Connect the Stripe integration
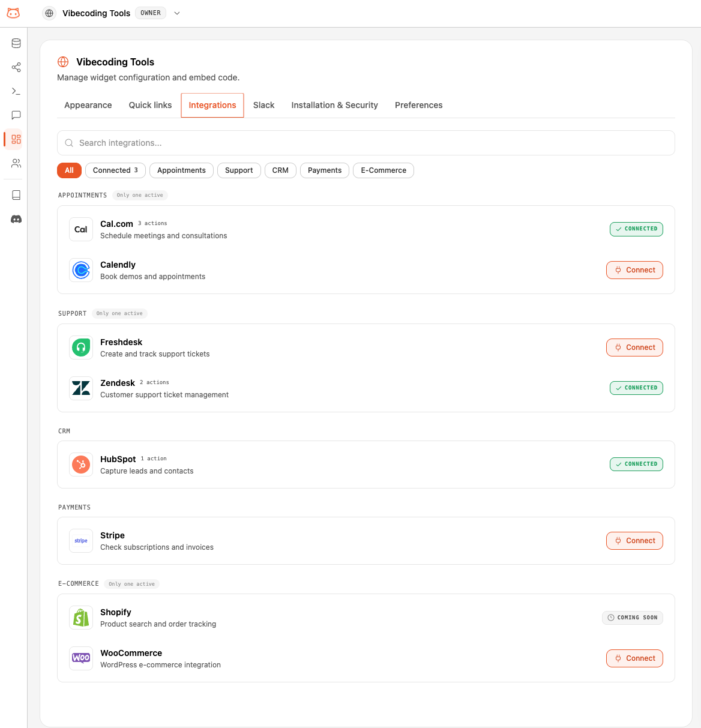Image resolution: width=701 pixels, height=728 pixels. click(634, 541)
